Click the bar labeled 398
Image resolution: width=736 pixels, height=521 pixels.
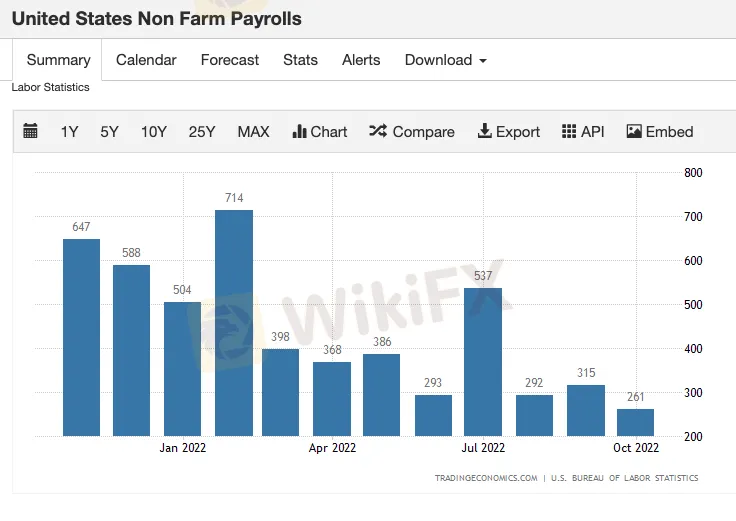[x=280, y=392]
